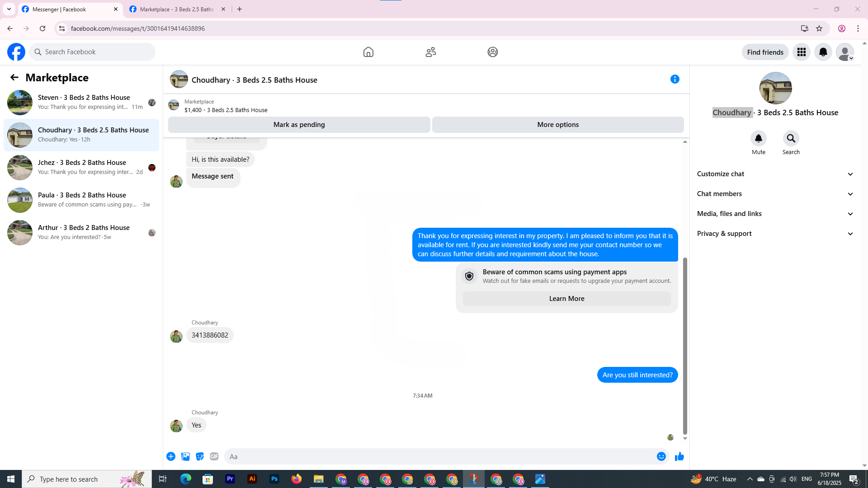Click the back arrow beside Marketplace
Image resolution: width=868 pixels, height=488 pixels.
pyautogui.click(x=14, y=78)
